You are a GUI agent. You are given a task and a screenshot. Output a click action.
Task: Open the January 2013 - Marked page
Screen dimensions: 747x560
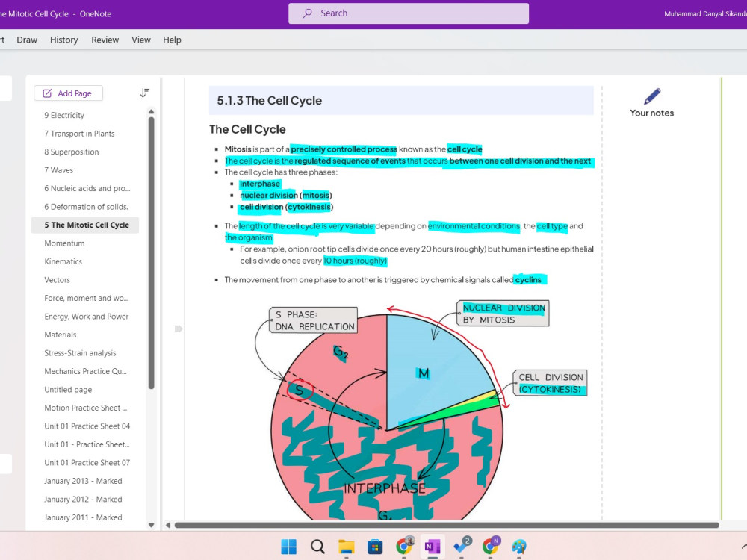point(85,481)
